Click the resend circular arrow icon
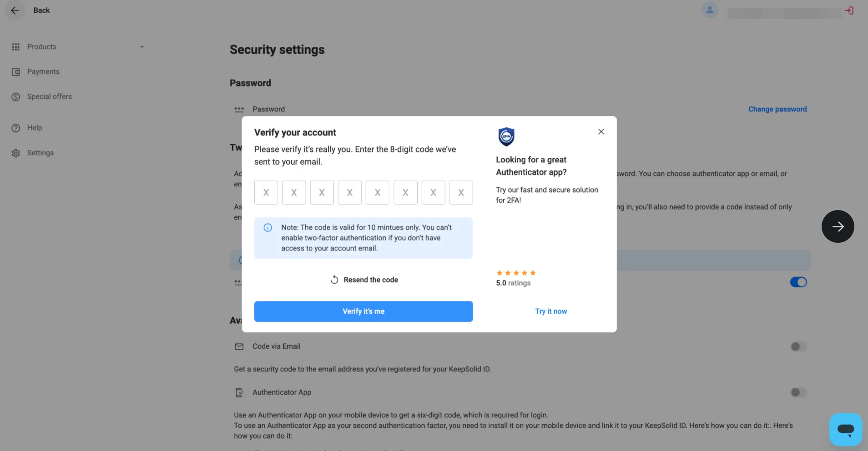868x451 pixels. tap(334, 280)
